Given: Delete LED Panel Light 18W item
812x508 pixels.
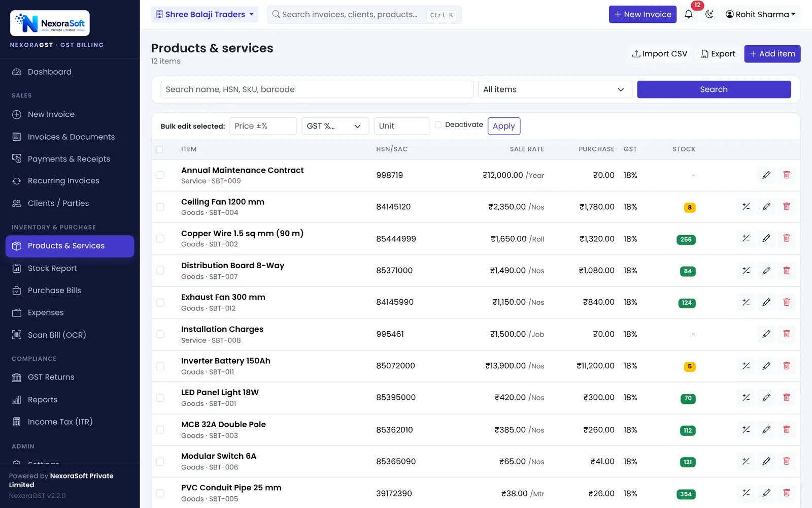Looking at the screenshot, I should coord(787,397).
